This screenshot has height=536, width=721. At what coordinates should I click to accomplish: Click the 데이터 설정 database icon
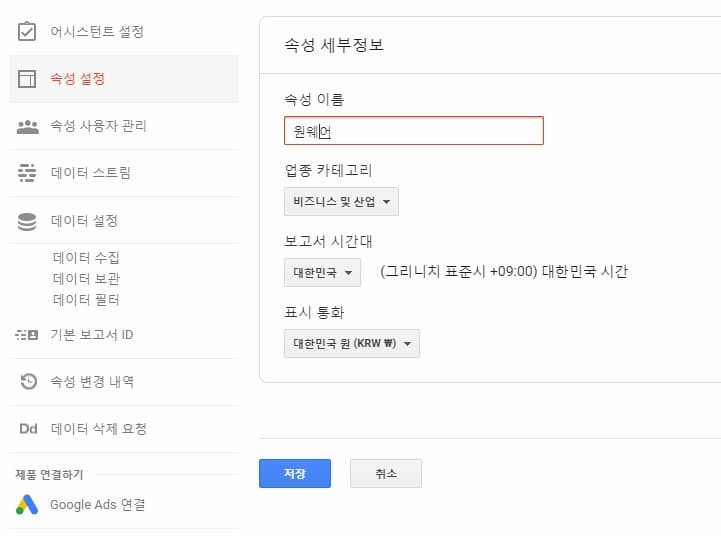(x=27, y=221)
